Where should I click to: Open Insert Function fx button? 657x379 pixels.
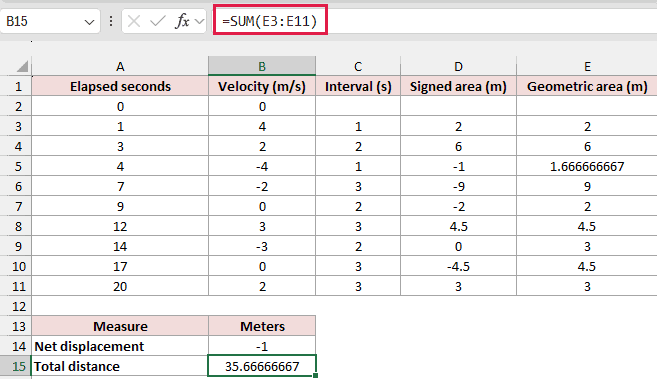182,21
